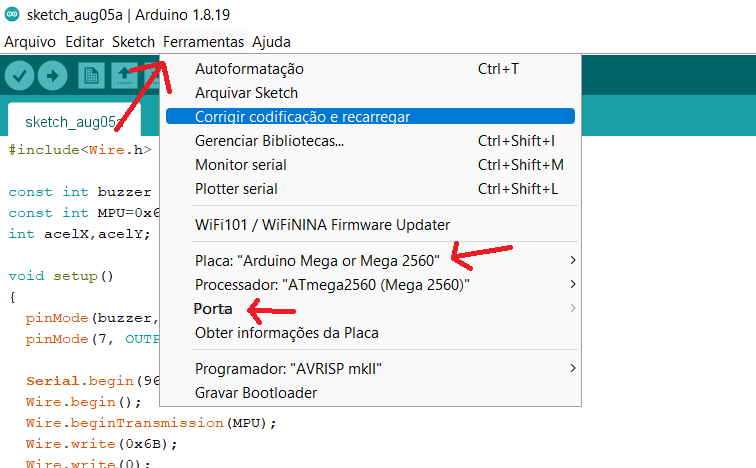Choose Arquivar Sketch
756x468 pixels.
click(370, 93)
